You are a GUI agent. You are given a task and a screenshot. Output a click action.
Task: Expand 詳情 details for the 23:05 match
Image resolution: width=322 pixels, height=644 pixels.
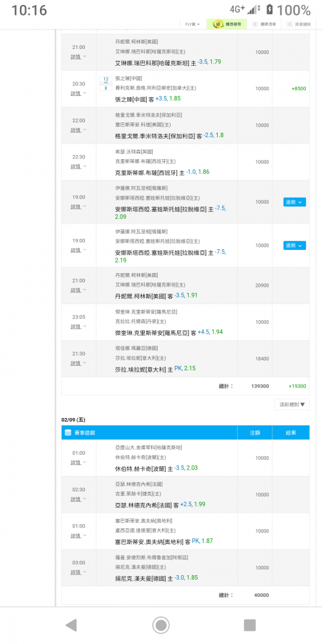79,327
